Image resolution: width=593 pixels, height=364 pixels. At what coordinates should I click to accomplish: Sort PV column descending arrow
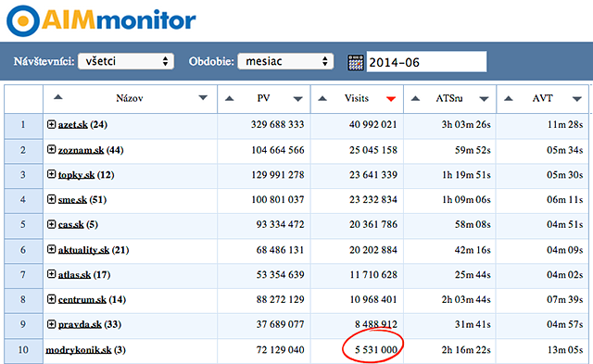[x=298, y=99]
